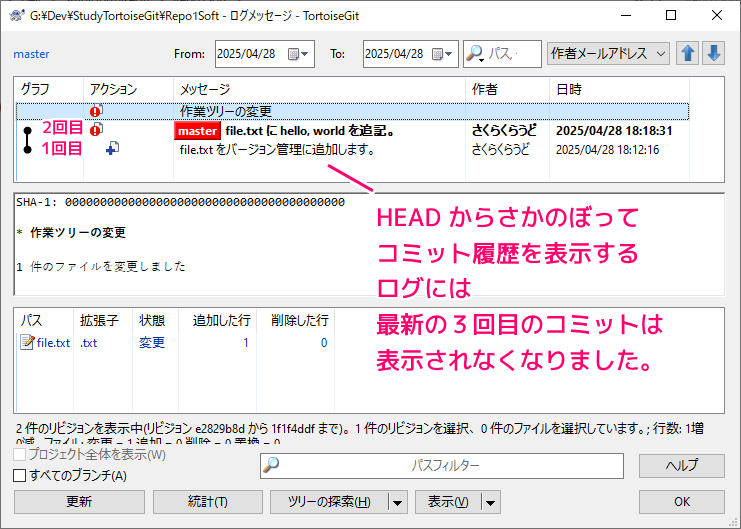Image resolution: width=741 pixels, height=529 pixels.
Task: Click the magnifier icon in パスフィルター box
Action: pos(271,465)
